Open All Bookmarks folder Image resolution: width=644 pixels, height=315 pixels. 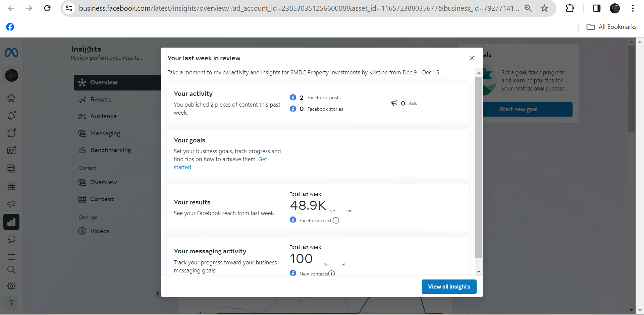[611, 27]
